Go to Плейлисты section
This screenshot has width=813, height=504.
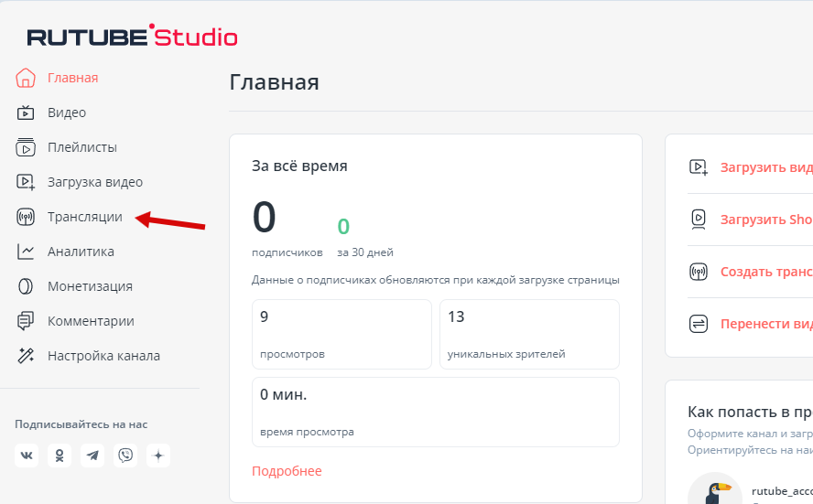coord(81,147)
